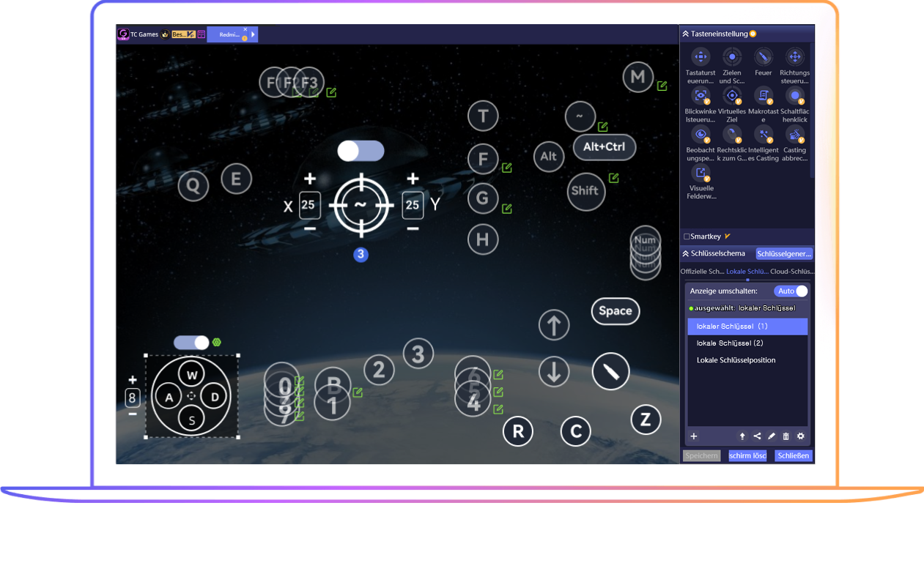Decrease Y sensitivity with minus
The width and height of the screenshot is (924, 563).
coord(413,230)
